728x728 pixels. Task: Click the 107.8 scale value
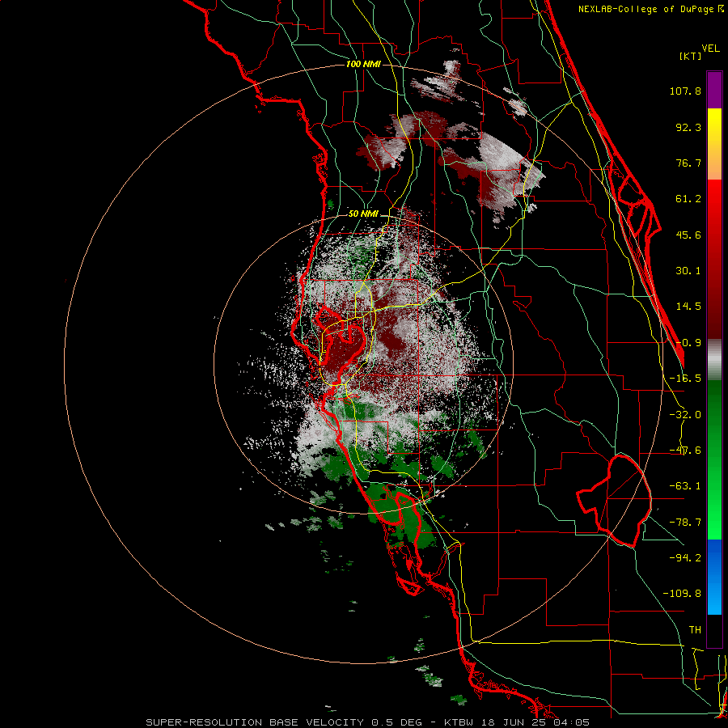[x=685, y=91]
